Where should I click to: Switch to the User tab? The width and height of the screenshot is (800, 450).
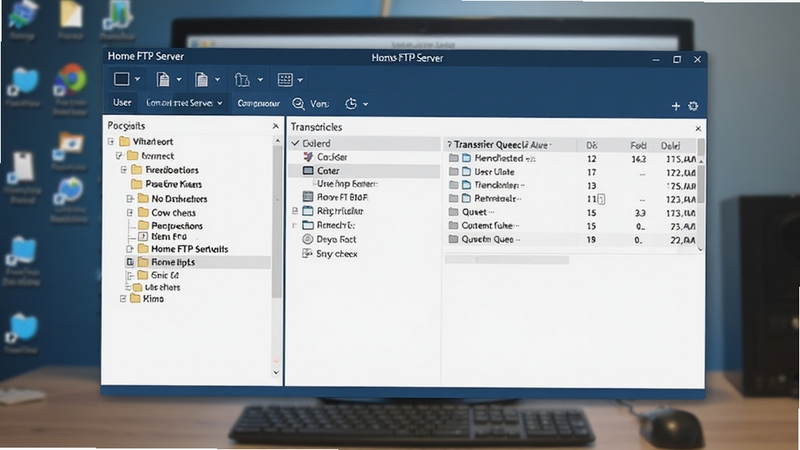[x=122, y=103]
